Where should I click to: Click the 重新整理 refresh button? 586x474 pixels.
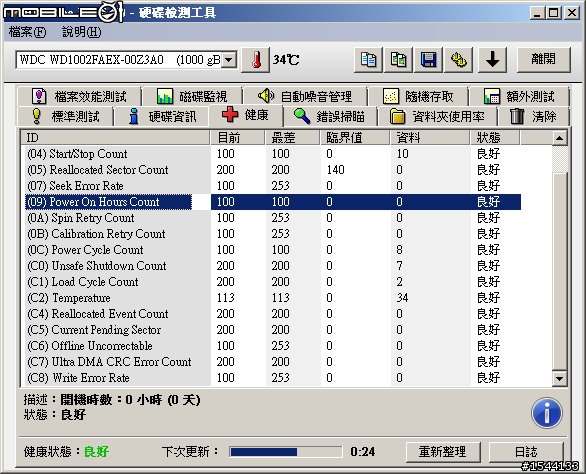click(x=443, y=452)
